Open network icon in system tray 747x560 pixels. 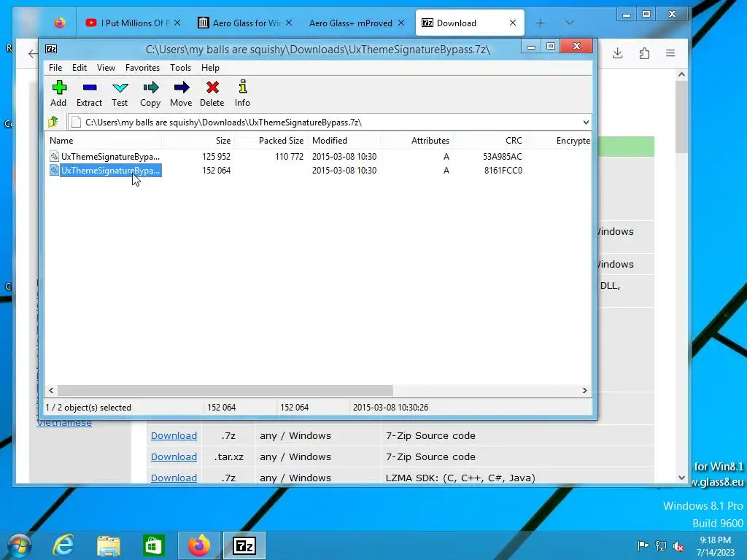[661, 545]
